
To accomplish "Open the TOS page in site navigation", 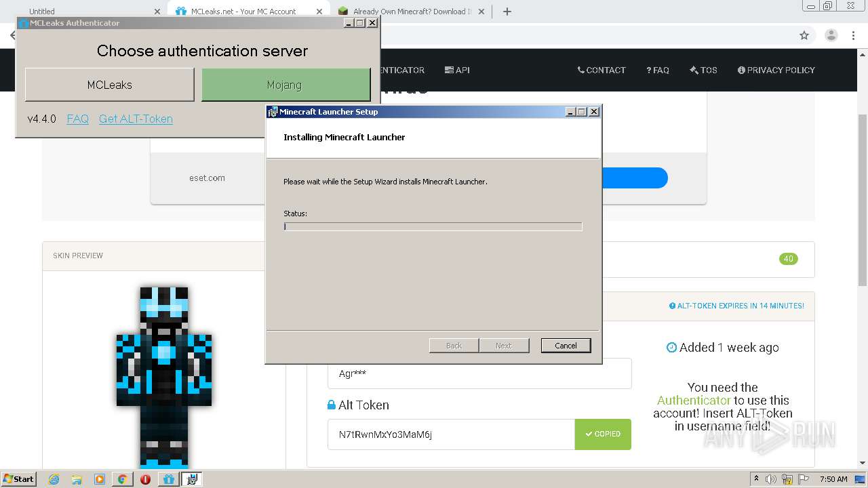I will click(703, 70).
